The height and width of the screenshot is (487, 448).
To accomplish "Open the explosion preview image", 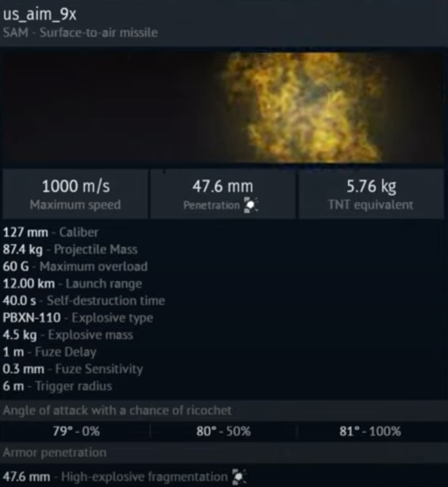I will click(223, 108).
